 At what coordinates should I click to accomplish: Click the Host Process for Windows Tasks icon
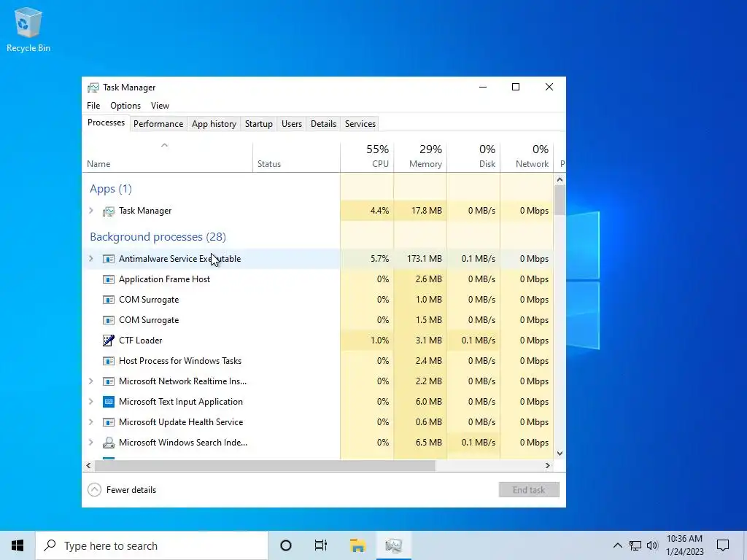point(109,361)
